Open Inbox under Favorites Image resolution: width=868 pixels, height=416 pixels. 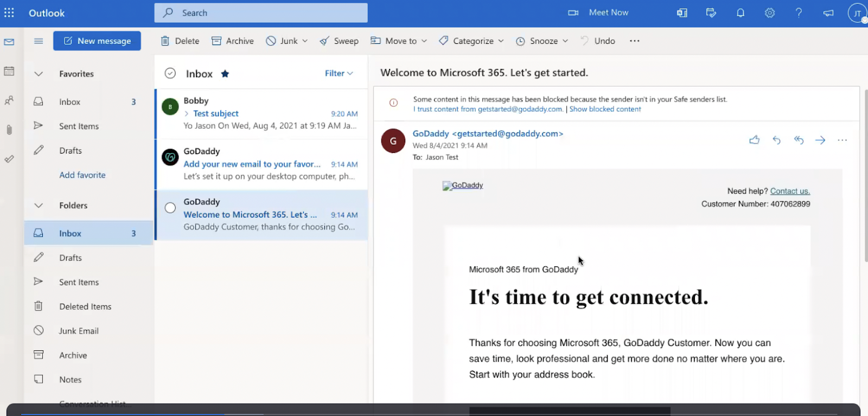[x=89, y=102]
